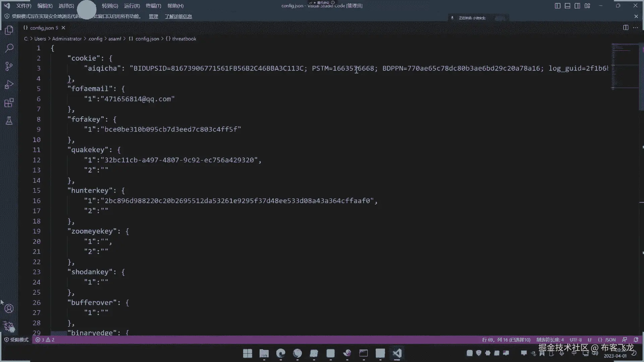Click the 管理 link in restricted banner
Viewport: 644px width, 362px height.
(153, 16)
